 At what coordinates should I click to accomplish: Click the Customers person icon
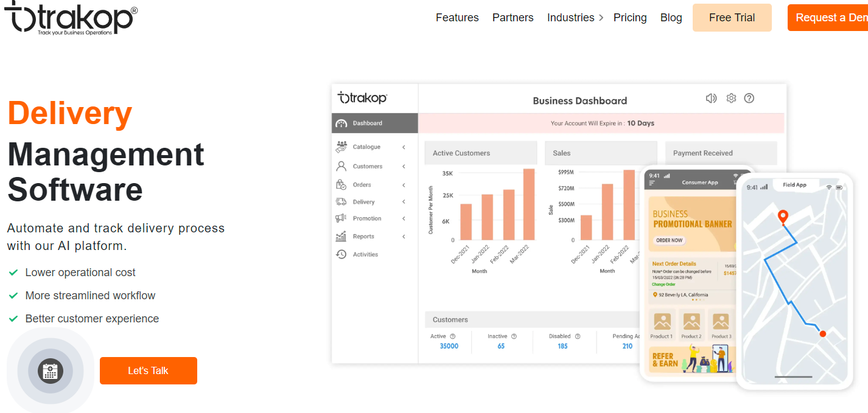click(x=341, y=166)
